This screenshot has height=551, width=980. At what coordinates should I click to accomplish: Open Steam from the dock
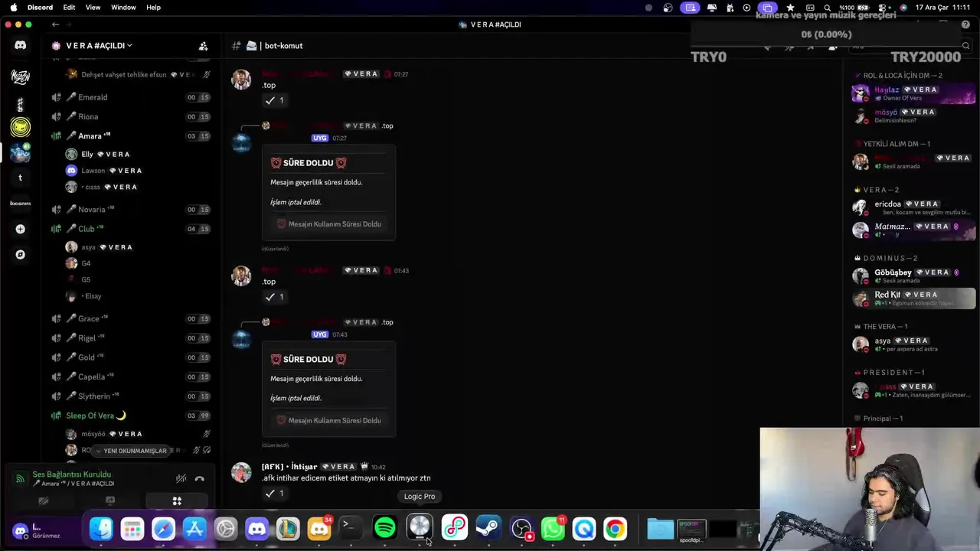point(488,528)
